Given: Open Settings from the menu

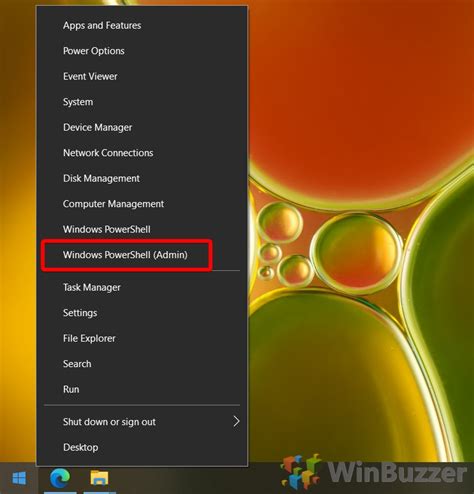Looking at the screenshot, I should [x=142, y=313].
